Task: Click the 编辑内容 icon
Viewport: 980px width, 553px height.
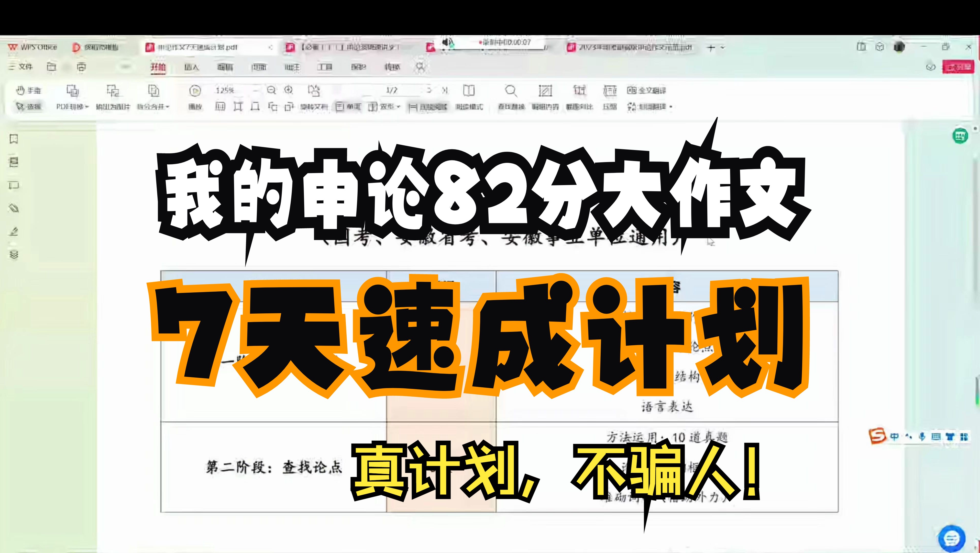Action: [545, 91]
